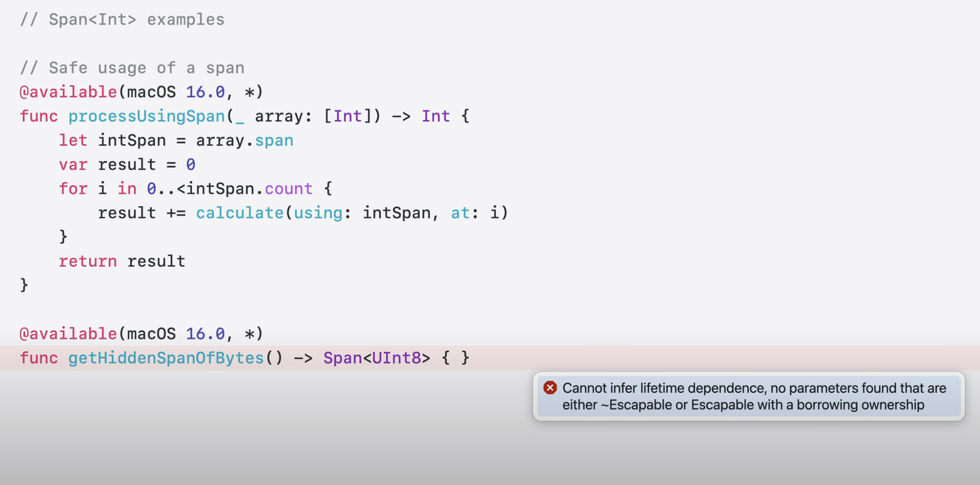The height and width of the screenshot is (485, 980).
Task: Click the 'for' keyword in loop
Action: (x=73, y=189)
